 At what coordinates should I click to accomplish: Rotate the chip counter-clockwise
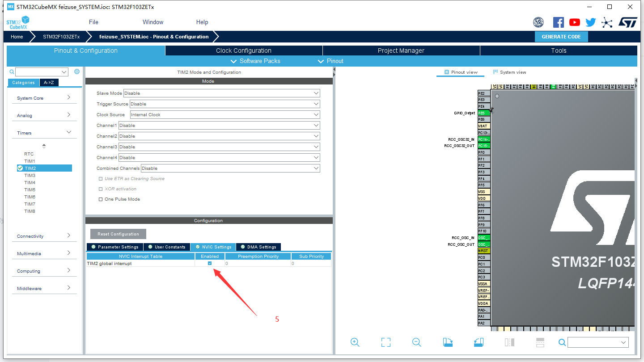tap(479, 342)
